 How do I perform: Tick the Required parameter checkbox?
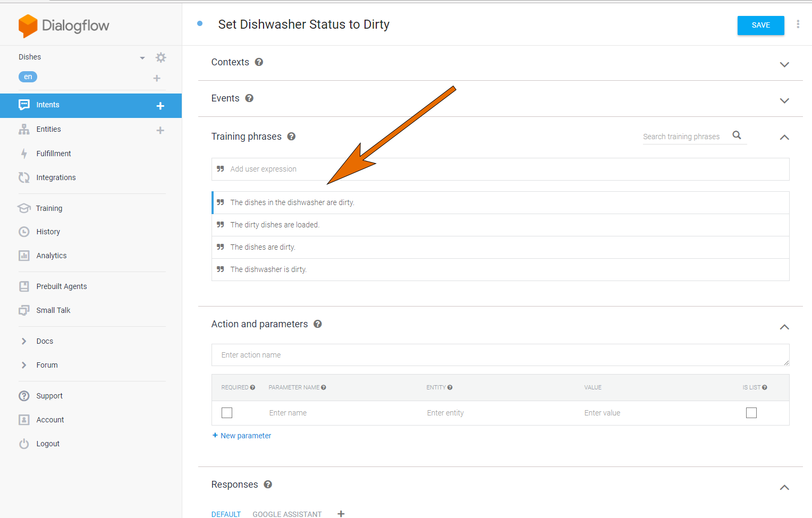(x=227, y=413)
